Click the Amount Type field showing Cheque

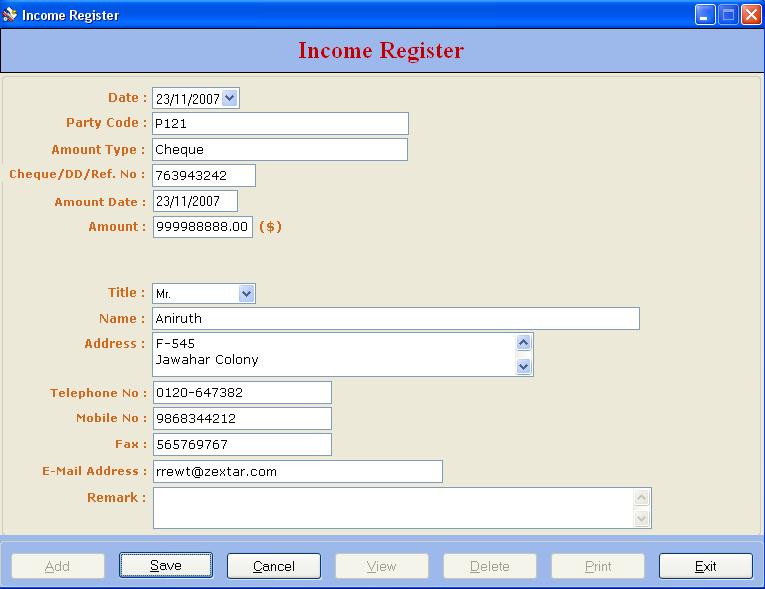pyautogui.click(x=280, y=149)
